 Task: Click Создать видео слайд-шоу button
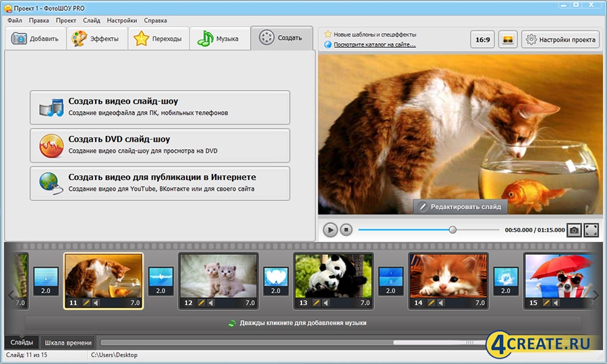tap(160, 108)
